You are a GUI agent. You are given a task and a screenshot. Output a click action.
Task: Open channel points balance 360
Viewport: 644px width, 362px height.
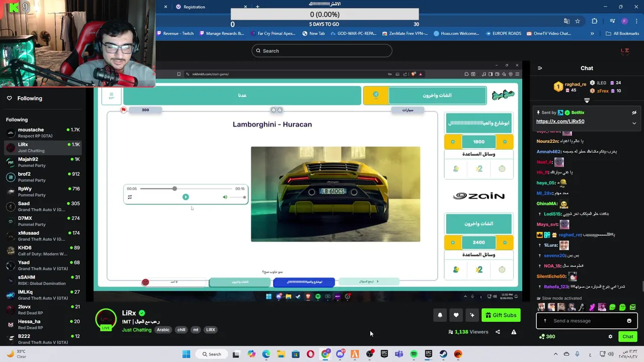[x=547, y=337]
